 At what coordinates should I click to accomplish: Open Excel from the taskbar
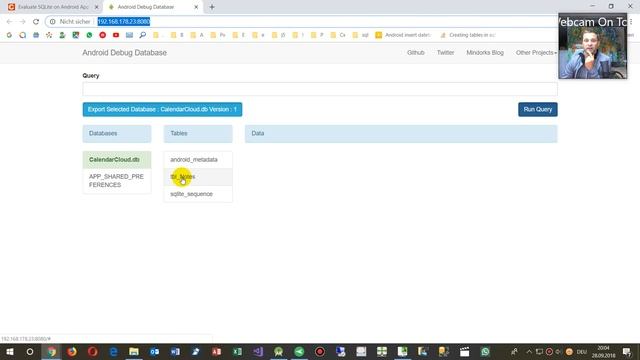click(237, 351)
